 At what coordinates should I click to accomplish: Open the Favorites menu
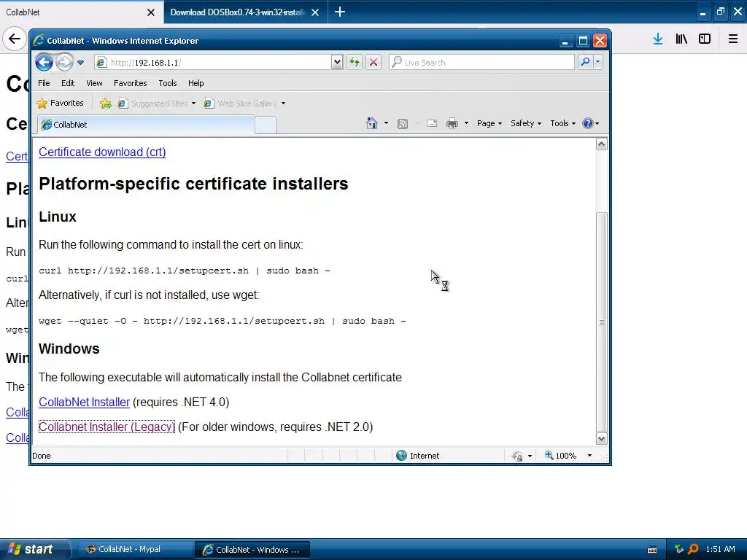[x=130, y=83]
